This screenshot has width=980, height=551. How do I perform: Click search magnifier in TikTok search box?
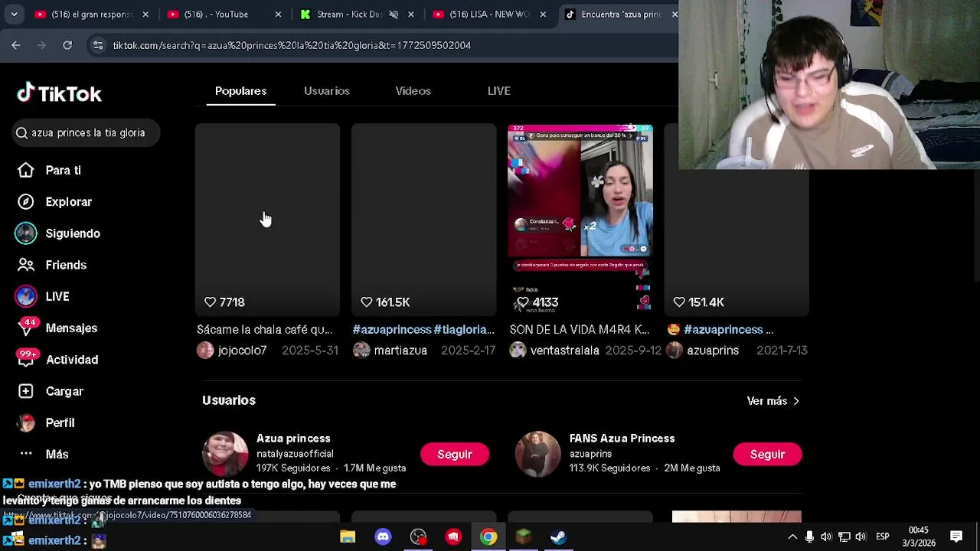22,133
